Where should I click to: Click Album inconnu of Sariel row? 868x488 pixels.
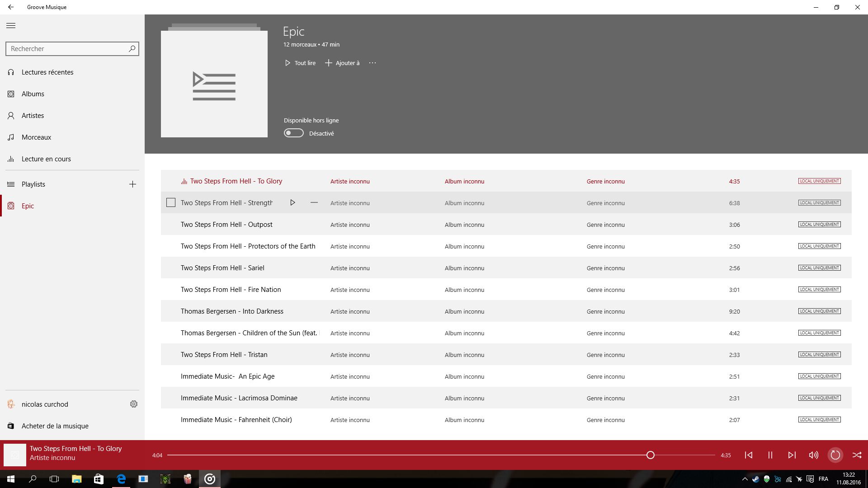[464, 268]
